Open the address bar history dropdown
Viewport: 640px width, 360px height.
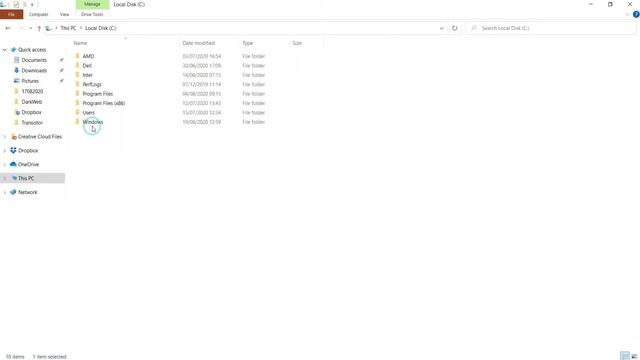click(x=442, y=28)
